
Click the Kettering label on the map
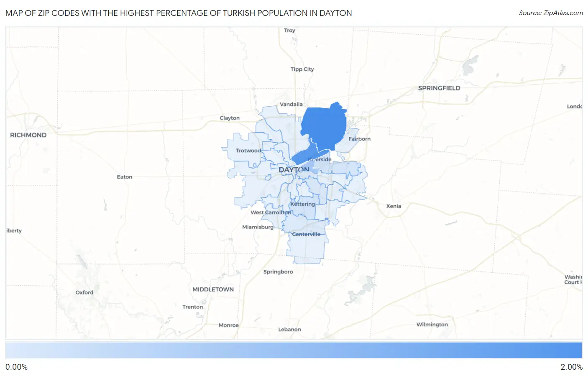click(302, 204)
